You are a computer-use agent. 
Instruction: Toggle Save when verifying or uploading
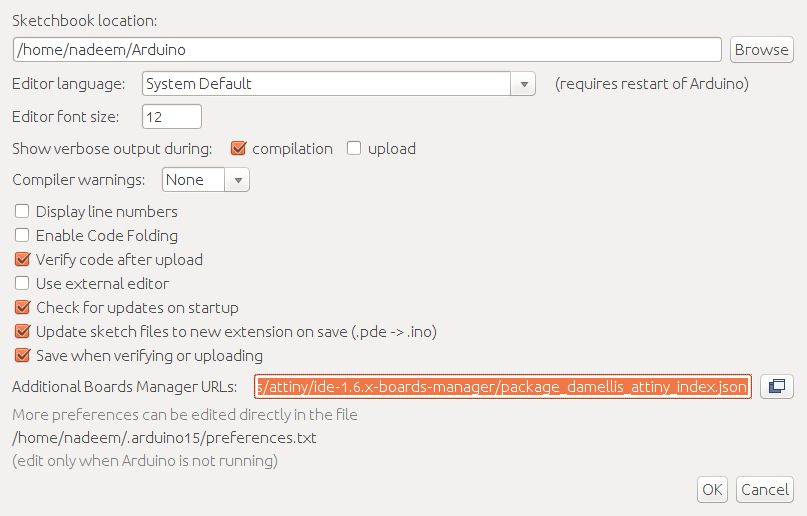pyautogui.click(x=22, y=355)
